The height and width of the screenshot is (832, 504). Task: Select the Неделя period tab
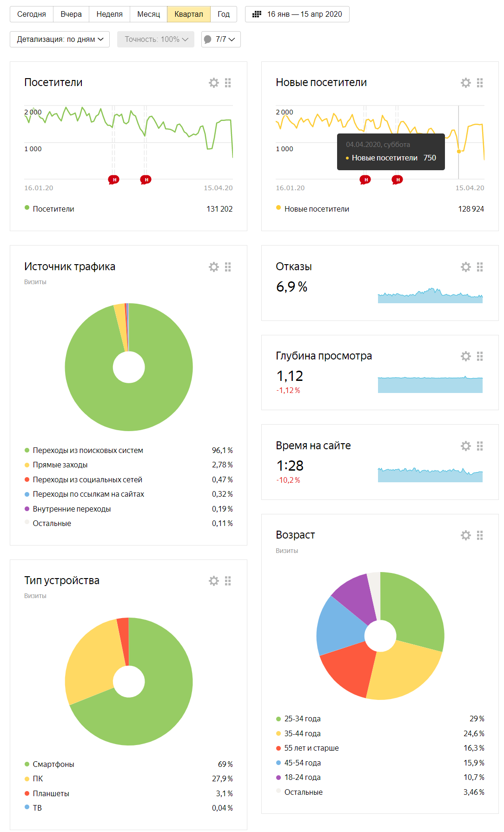tap(110, 14)
